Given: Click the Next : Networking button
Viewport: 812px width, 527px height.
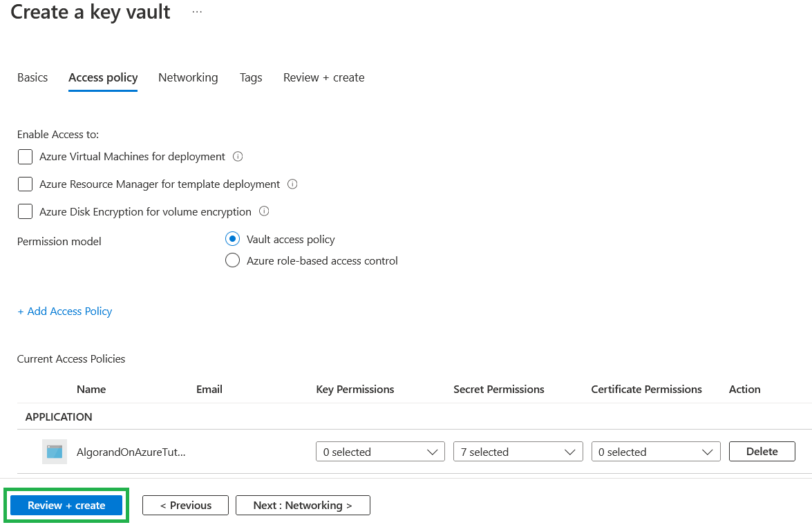Looking at the screenshot, I should [x=303, y=506].
